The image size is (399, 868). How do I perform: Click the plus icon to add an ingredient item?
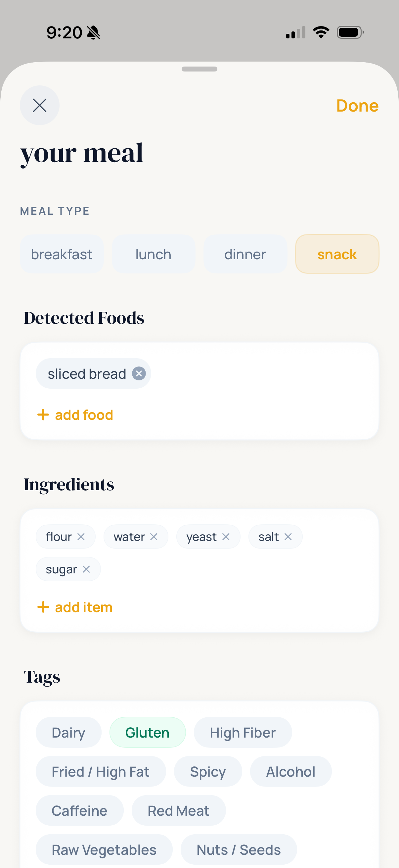pyautogui.click(x=43, y=607)
